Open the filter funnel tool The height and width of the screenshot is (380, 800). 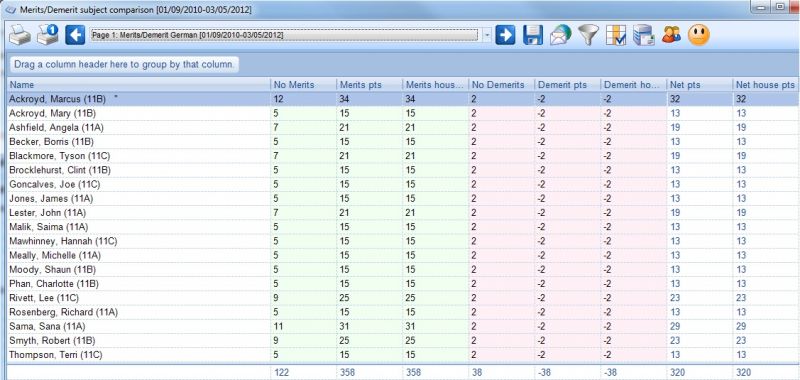[x=588, y=35]
